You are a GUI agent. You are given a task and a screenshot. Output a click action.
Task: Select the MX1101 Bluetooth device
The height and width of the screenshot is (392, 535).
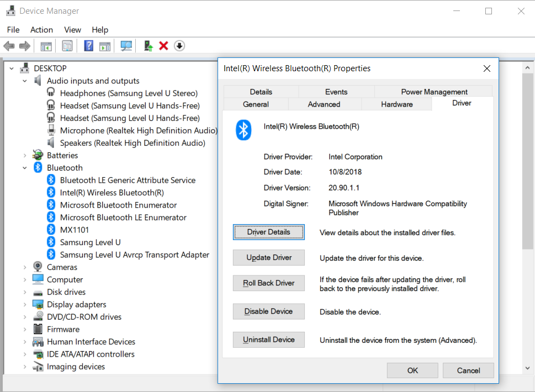click(x=75, y=230)
